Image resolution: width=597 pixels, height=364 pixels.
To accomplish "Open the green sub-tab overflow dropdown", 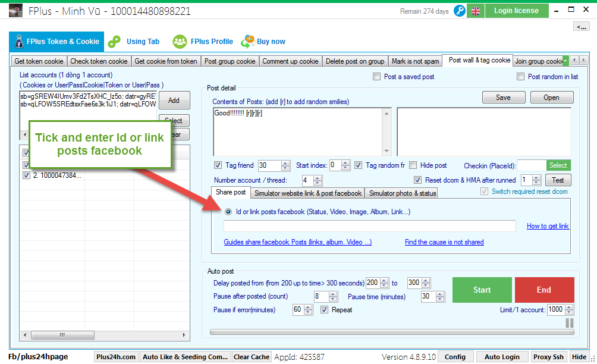I will [x=565, y=61].
